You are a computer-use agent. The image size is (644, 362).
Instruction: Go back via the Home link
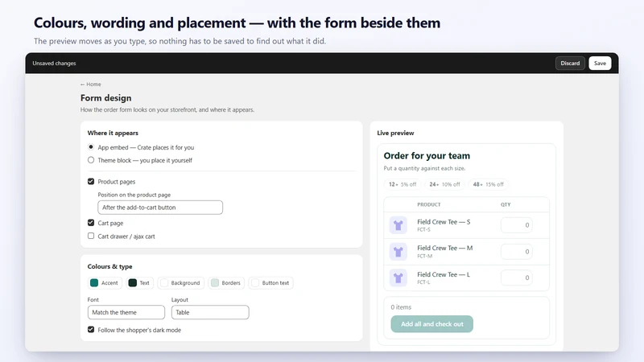click(x=91, y=84)
